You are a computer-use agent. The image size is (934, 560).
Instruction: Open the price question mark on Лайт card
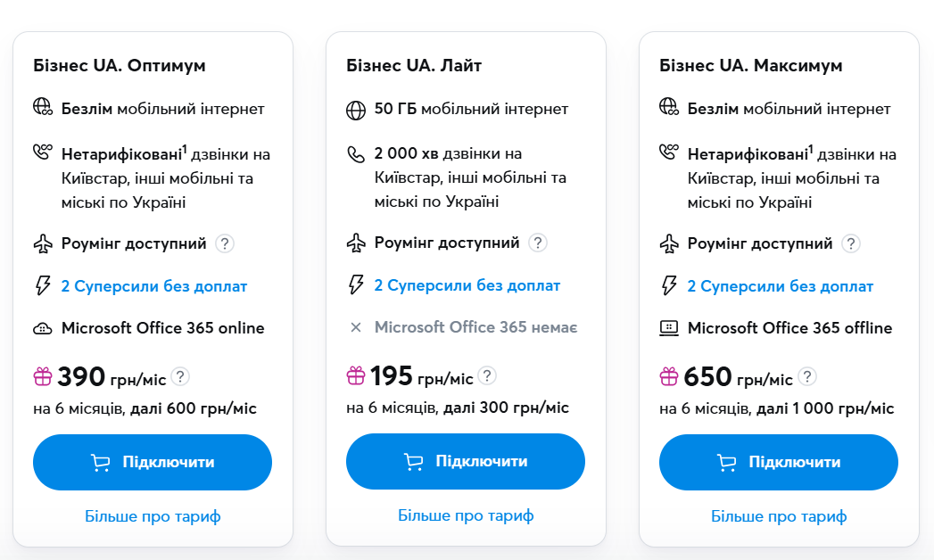click(x=487, y=376)
